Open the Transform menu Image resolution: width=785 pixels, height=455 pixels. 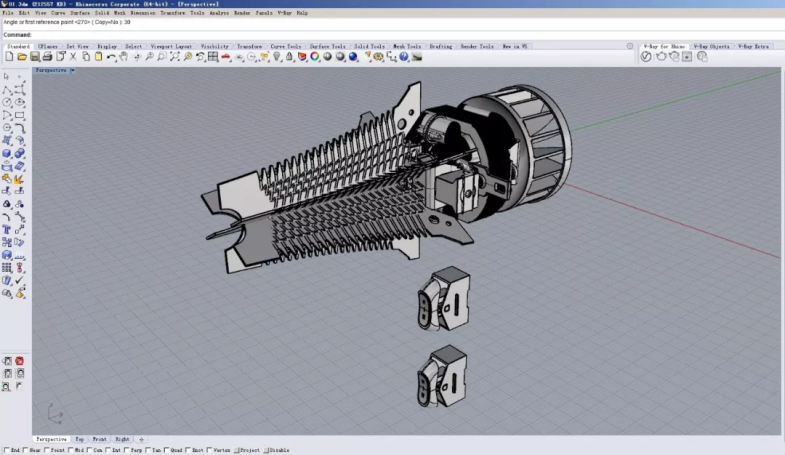[172, 13]
